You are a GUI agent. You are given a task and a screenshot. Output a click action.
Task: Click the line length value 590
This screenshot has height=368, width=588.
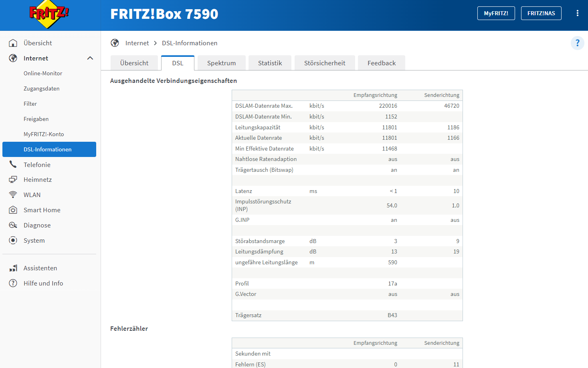(393, 262)
